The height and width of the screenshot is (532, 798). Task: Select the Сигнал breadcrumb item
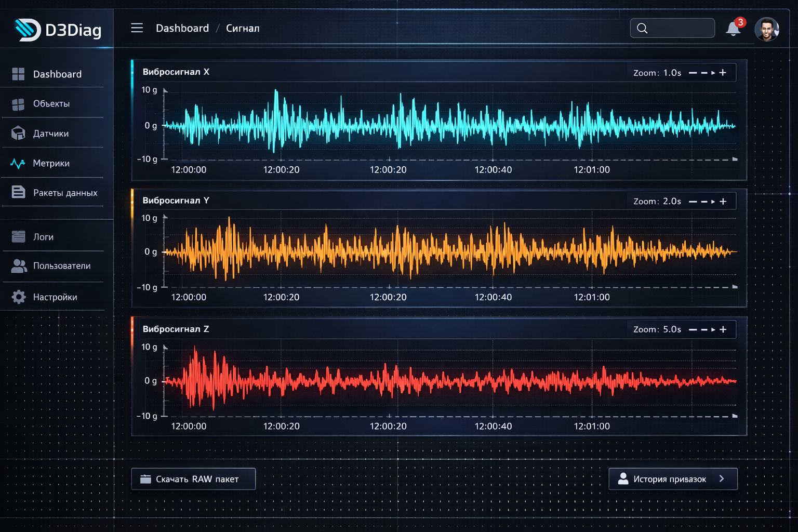click(x=243, y=28)
